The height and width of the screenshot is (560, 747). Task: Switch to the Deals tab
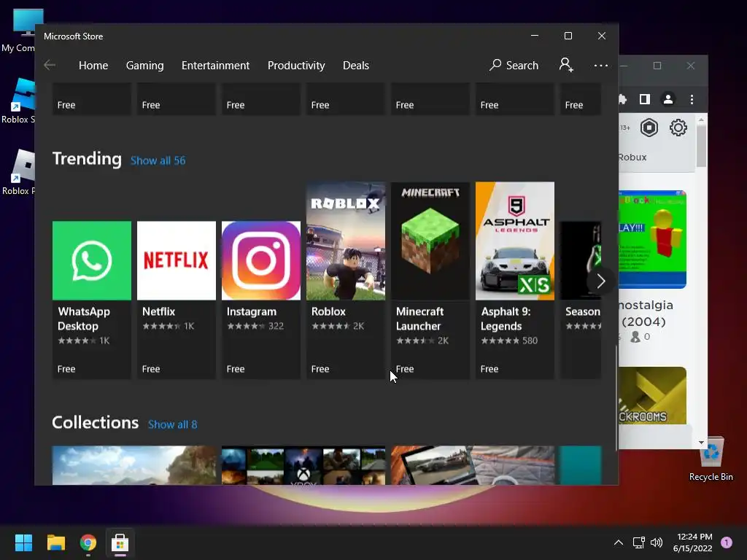pyautogui.click(x=356, y=65)
